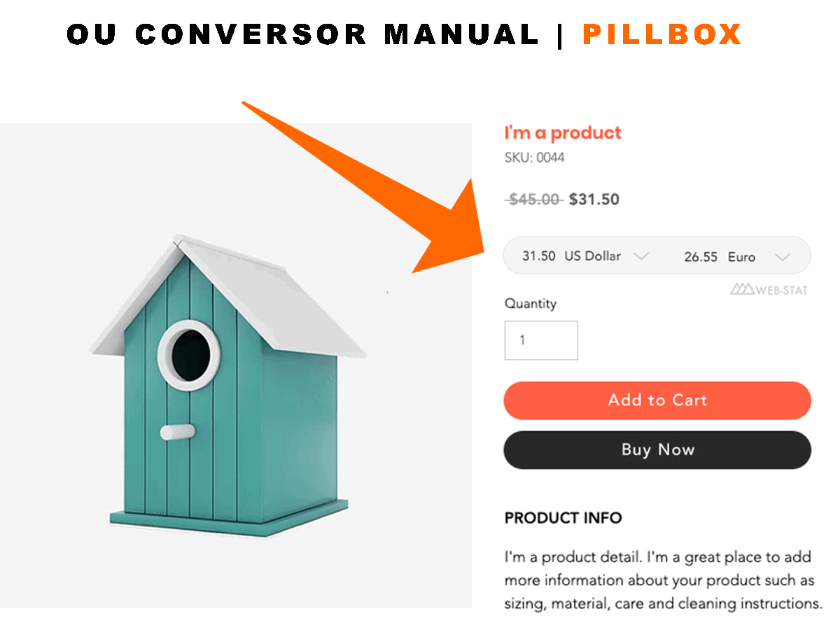Click the WEB-STAT mountain logo icon

pyautogui.click(x=742, y=289)
